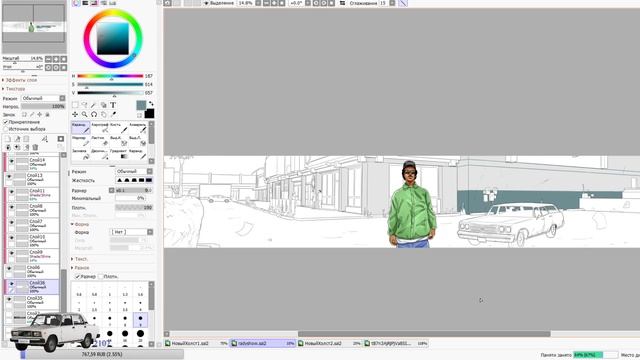The image size is (640, 360).
Task: Select the rectangular selection tool
Action: [x=75, y=105]
